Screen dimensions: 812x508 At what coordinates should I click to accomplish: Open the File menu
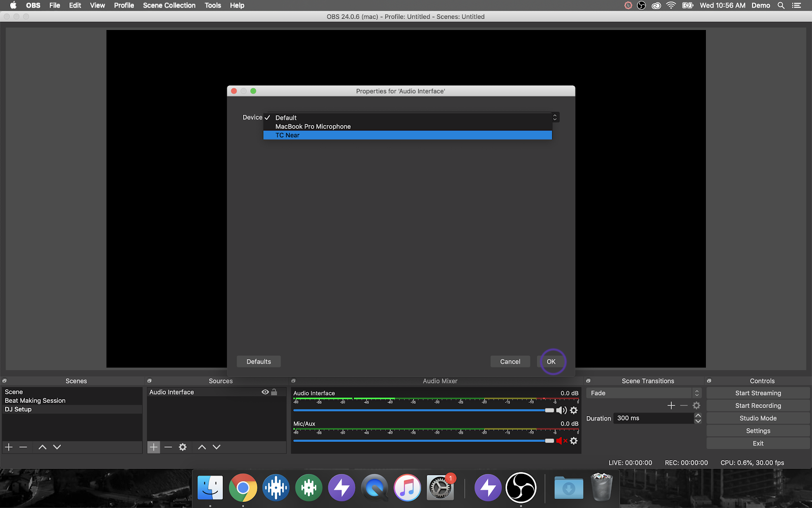click(55, 6)
